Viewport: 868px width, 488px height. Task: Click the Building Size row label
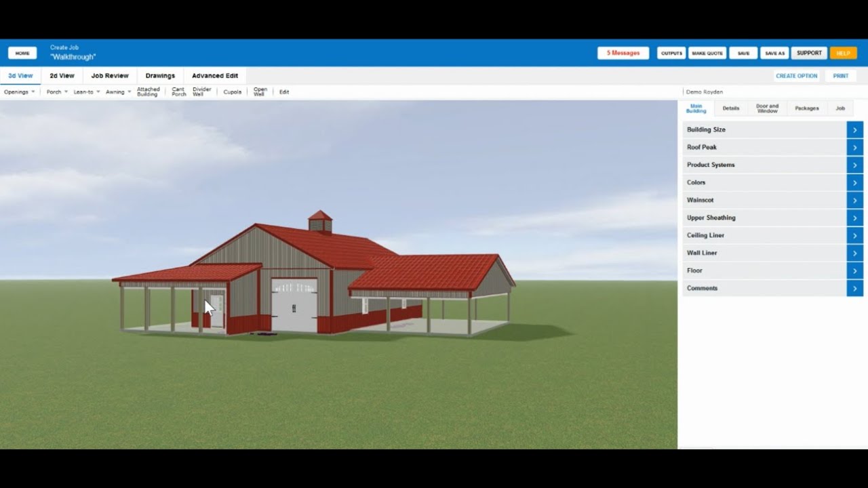pyautogui.click(x=706, y=129)
